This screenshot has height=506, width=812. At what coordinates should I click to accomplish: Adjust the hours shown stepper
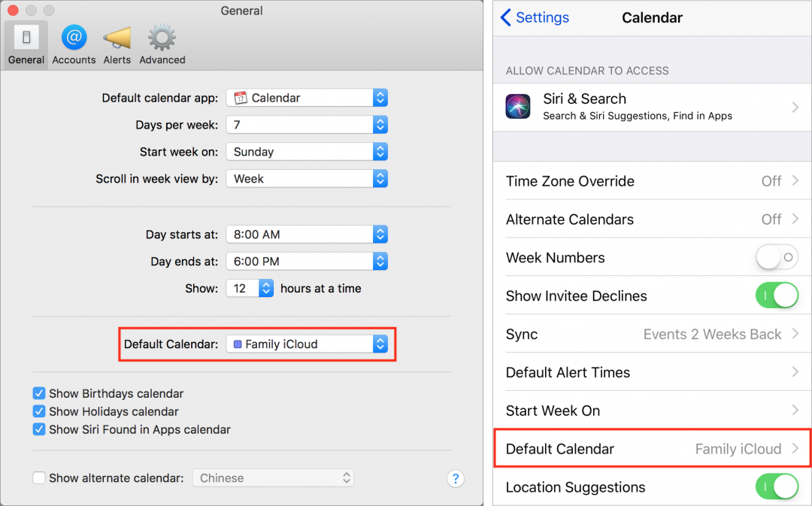tap(265, 289)
